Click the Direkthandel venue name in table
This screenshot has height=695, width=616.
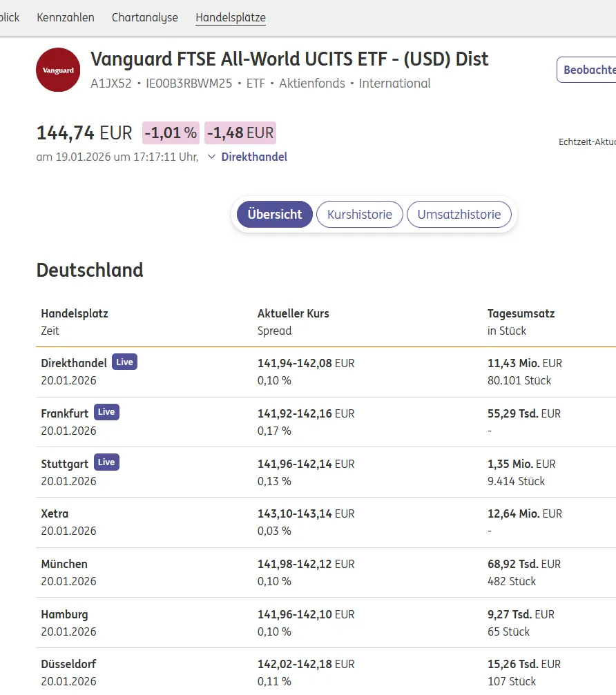click(x=74, y=363)
